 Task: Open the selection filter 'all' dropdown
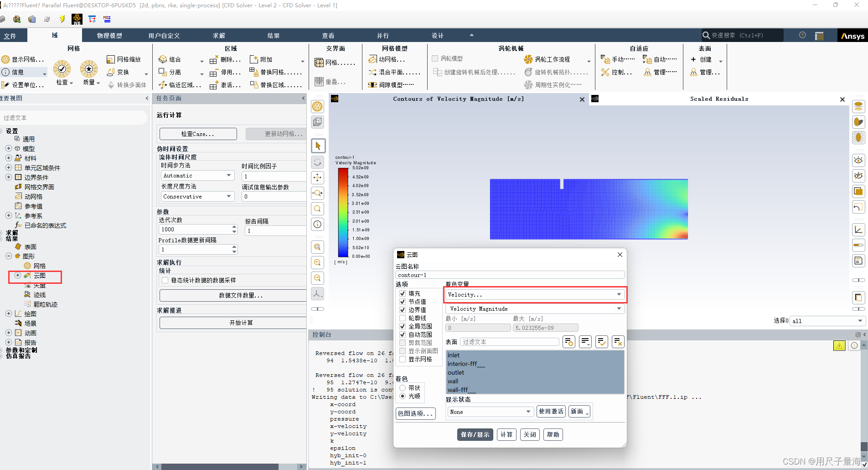pyautogui.click(x=827, y=321)
